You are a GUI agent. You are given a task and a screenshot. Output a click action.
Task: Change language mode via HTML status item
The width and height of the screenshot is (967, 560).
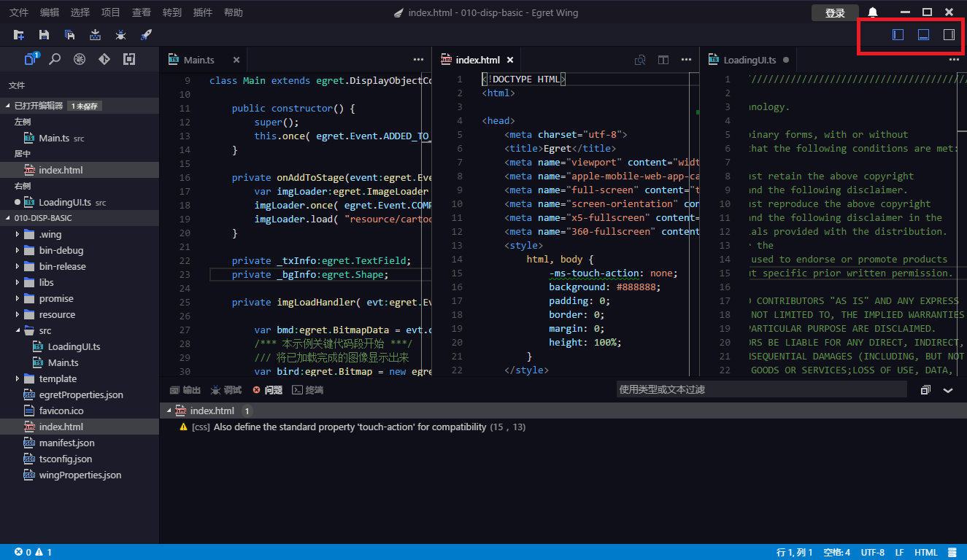(925, 552)
